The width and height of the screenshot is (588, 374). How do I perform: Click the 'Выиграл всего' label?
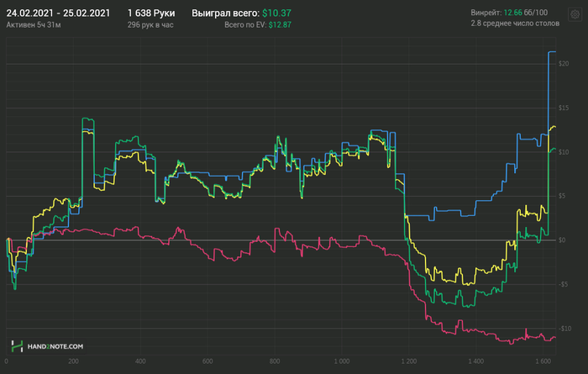click(x=226, y=13)
